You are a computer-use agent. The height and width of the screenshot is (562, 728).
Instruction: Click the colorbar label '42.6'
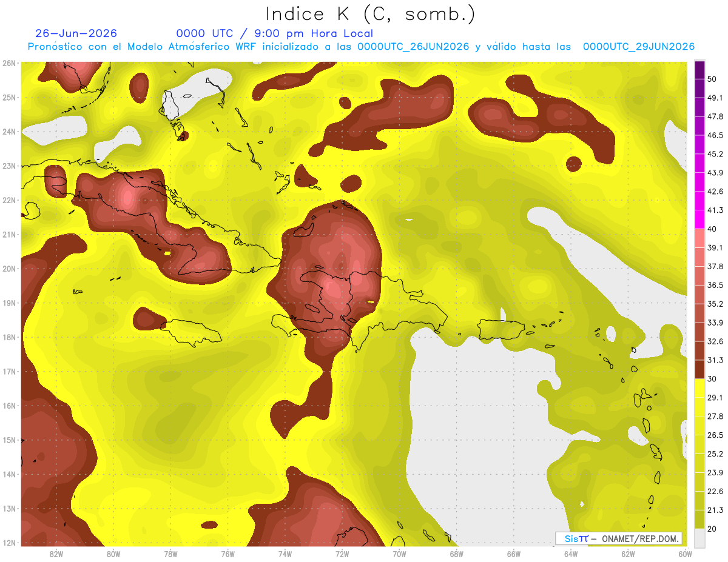click(715, 192)
